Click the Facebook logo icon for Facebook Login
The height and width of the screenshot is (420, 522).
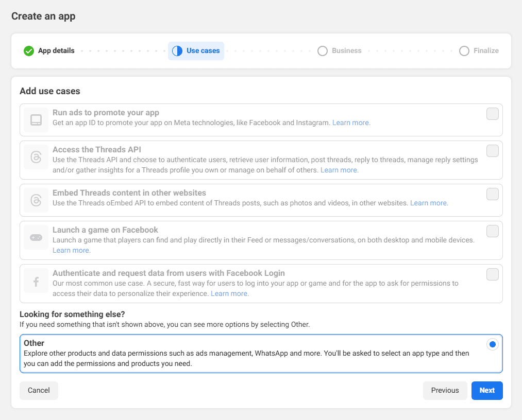coord(36,281)
